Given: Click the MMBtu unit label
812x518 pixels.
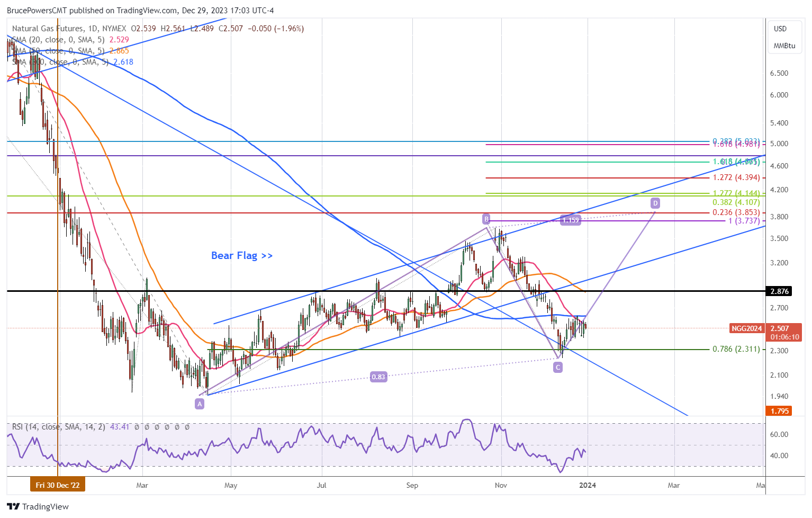Looking at the screenshot, I should 784,46.
